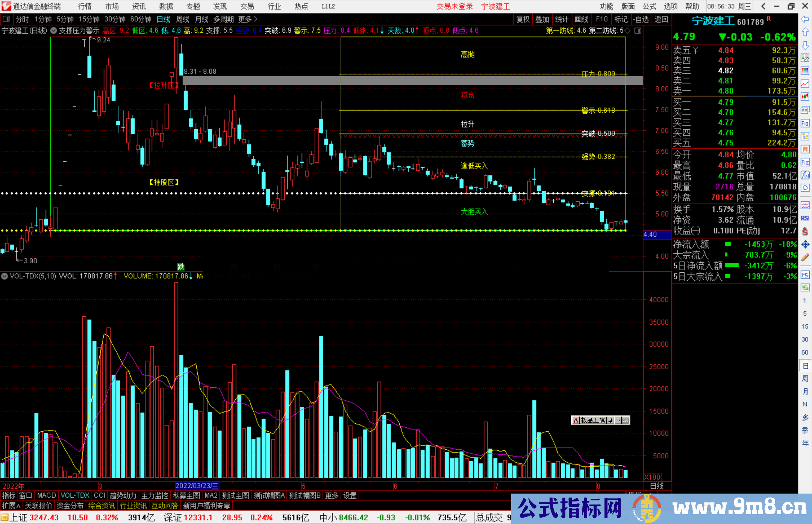Screen dimensions: 812x524
Task: Click the F12 icon in sidebar
Action: click(805, 162)
